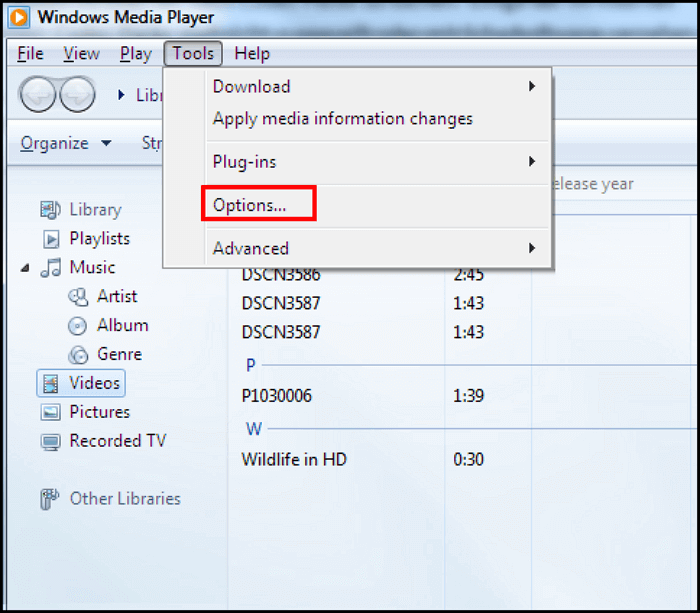
Task: Select Recorded TV in the navigation tree
Action: (x=118, y=441)
